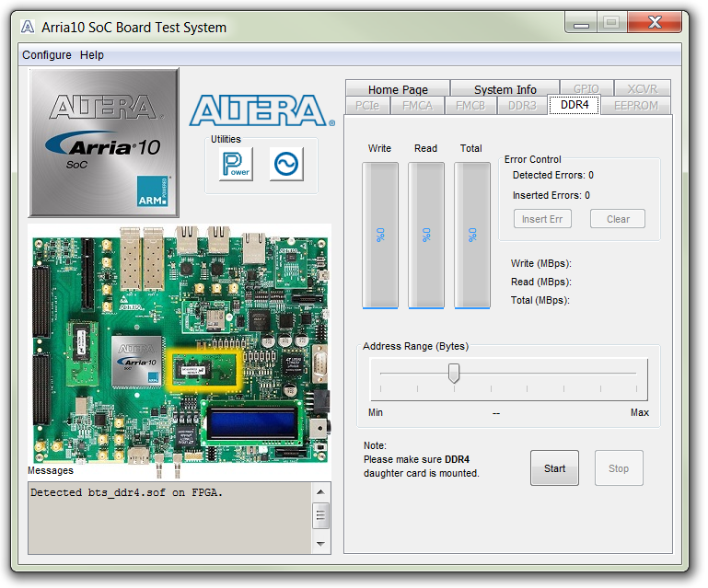The height and width of the screenshot is (588, 708).
Task: Click the Messages scrollbar up arrow
Action: [x=320, y=492]
